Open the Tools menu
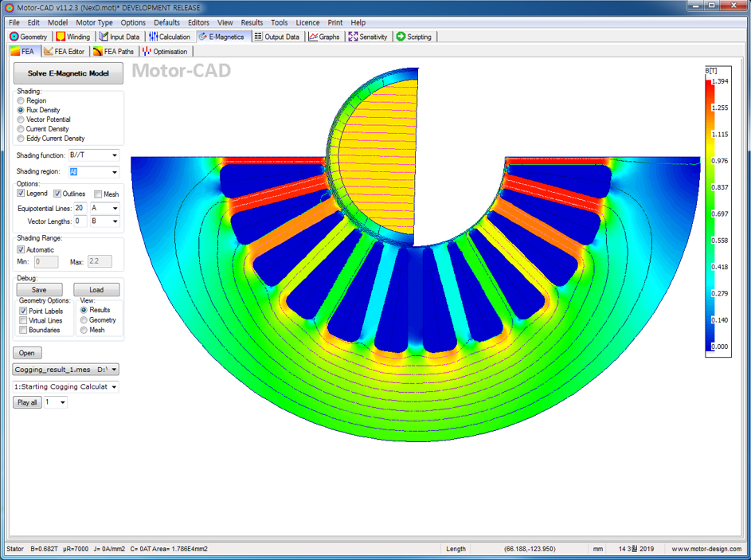Image resolution: width=751 pixels, height=560 pixels. click(280, 22)
